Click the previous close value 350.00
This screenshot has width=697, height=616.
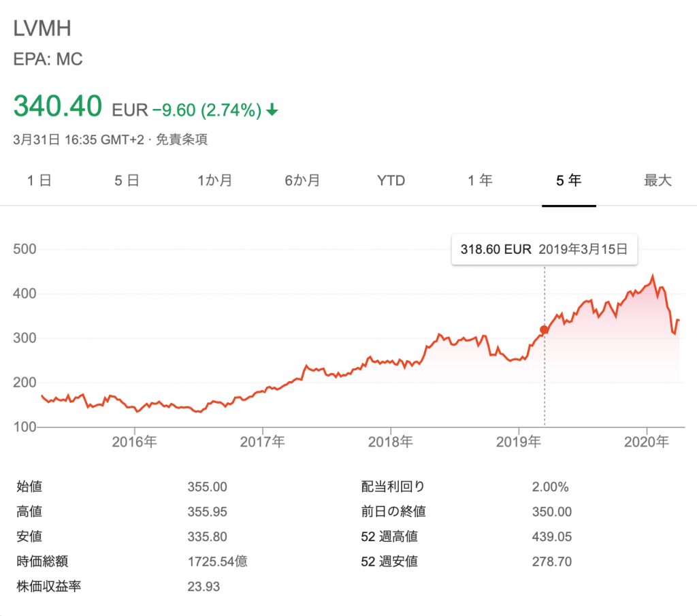click(x=551, y=512)
